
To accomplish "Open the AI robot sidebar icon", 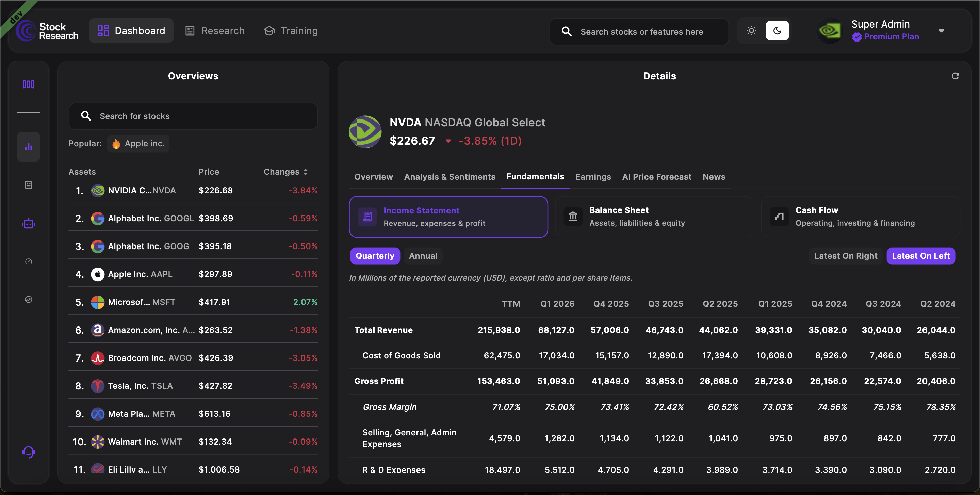I will click(x=29, y=224).
